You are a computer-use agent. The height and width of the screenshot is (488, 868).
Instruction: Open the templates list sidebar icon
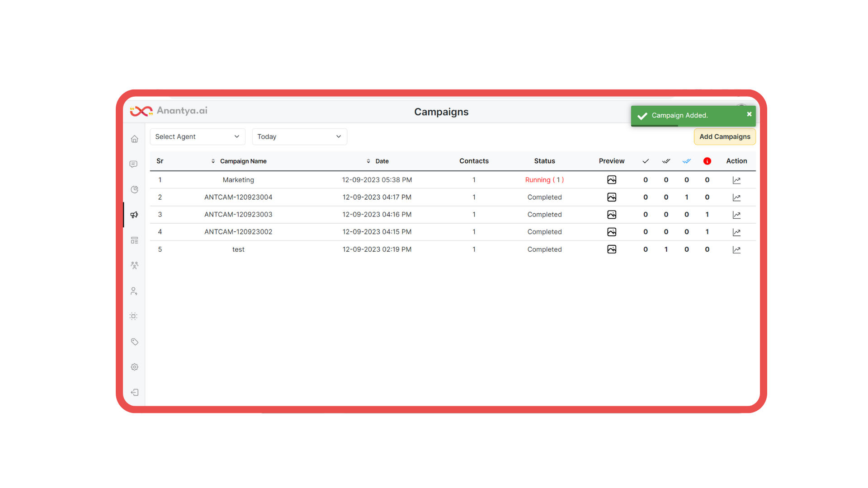click(134, 240)
